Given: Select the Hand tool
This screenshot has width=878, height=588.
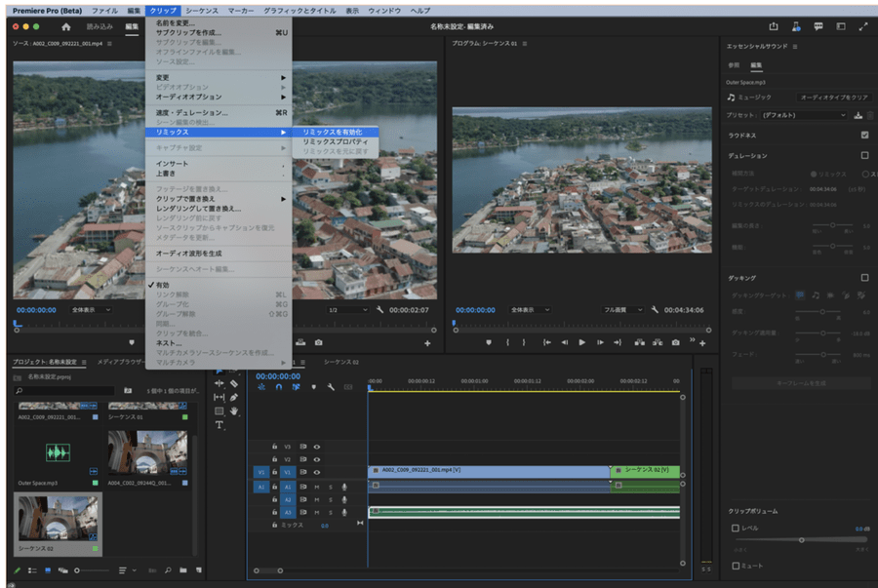Looking at the screenshot, I should 234,411.
